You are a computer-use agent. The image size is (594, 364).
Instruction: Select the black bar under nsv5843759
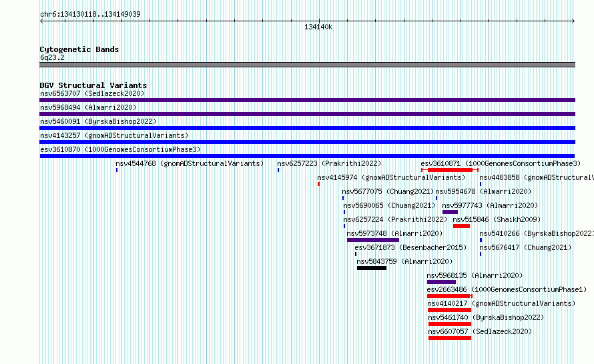pos(372,268)
